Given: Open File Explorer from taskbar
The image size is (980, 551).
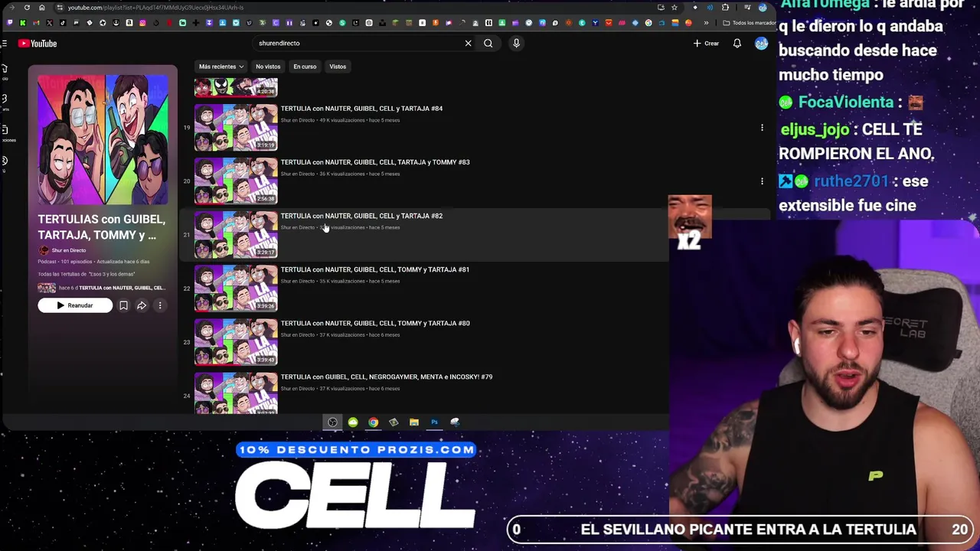Looking at the screenshot, I should 413,422.
